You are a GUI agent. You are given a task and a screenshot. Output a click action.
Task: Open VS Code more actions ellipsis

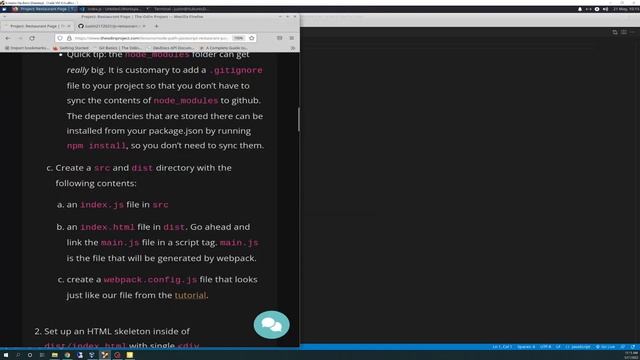[x=632, y=32]
